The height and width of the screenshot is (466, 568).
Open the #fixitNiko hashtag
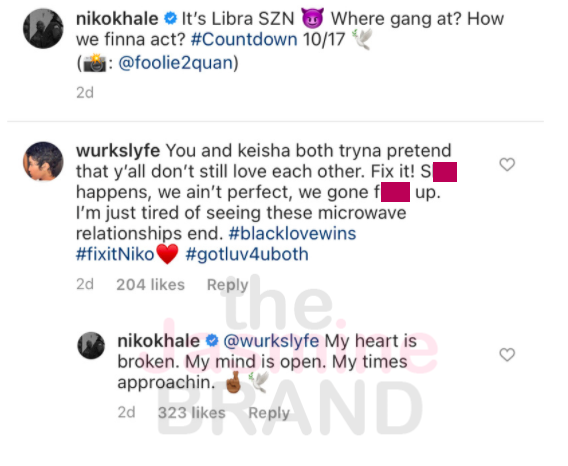(x=115, y=254)
